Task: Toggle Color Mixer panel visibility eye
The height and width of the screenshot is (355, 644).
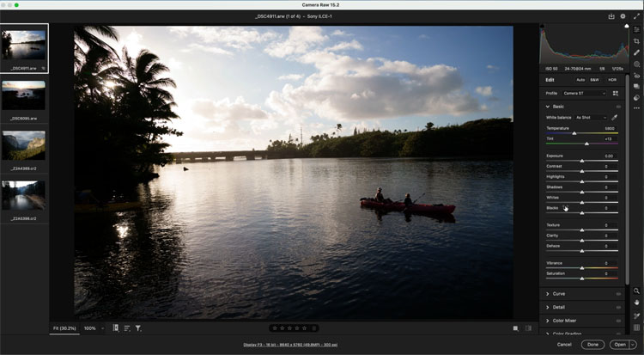Action: pos(618,321)
